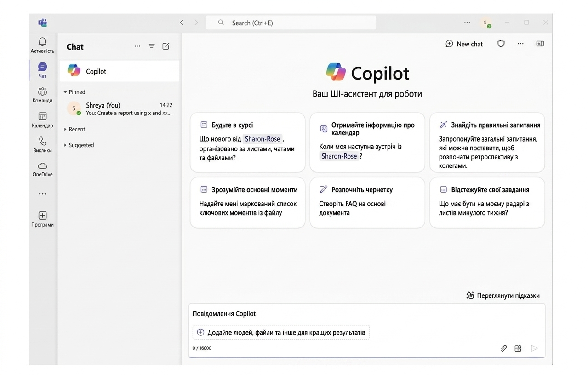Start a New chat
This screenshot has width=588, height=375.
pyautogui.click(x=464, y=44)
